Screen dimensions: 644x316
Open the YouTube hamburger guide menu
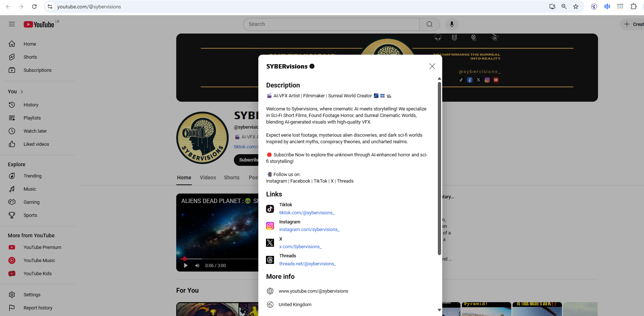tap(12, 24)
